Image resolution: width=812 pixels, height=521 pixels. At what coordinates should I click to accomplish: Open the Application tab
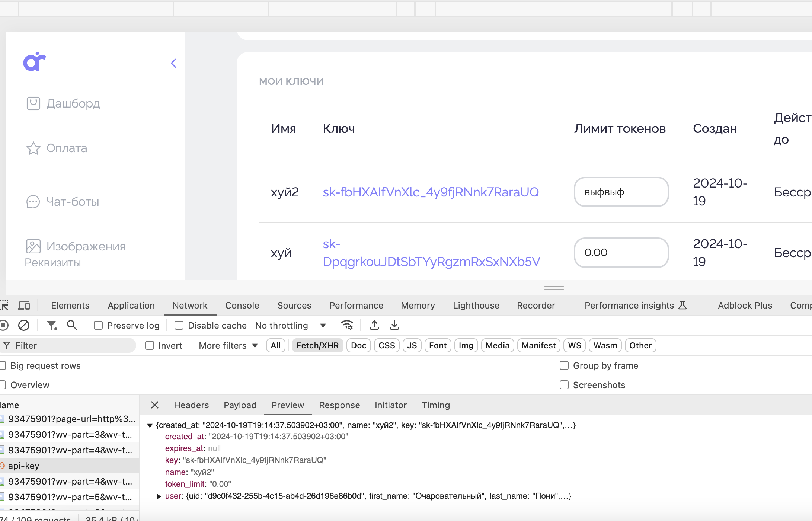click(131, 306)
